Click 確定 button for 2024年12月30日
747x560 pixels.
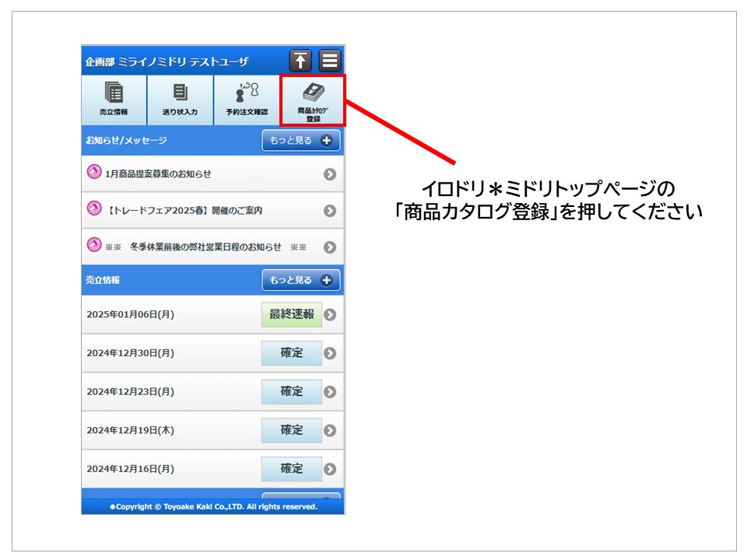click(x=291, y=353)
